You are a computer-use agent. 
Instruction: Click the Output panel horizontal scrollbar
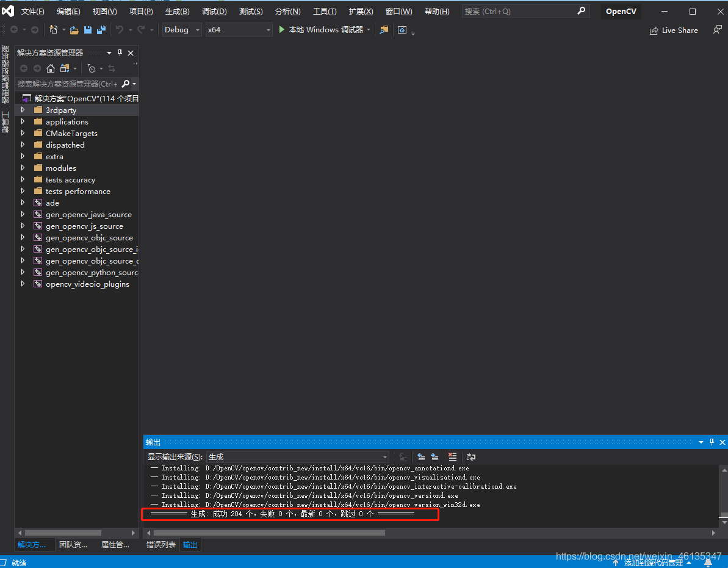pos(268,533)
